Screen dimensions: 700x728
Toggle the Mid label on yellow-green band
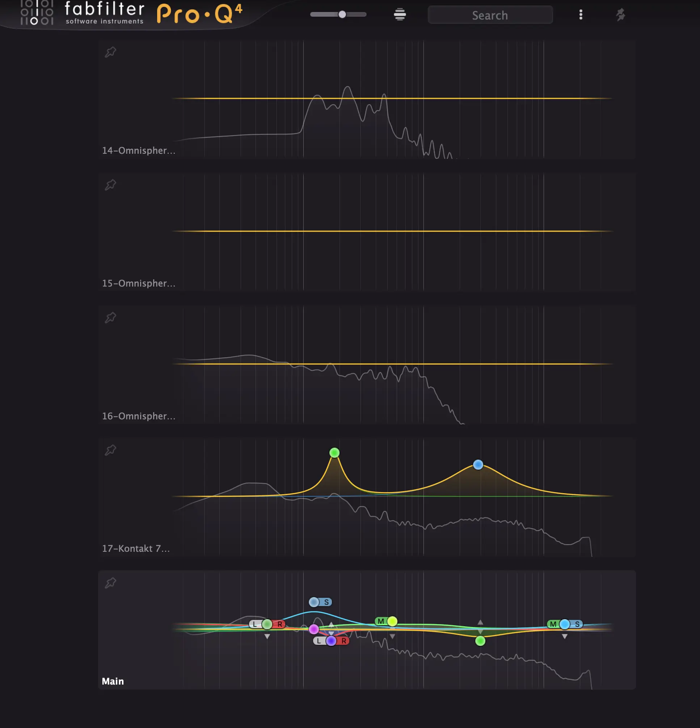381,621
